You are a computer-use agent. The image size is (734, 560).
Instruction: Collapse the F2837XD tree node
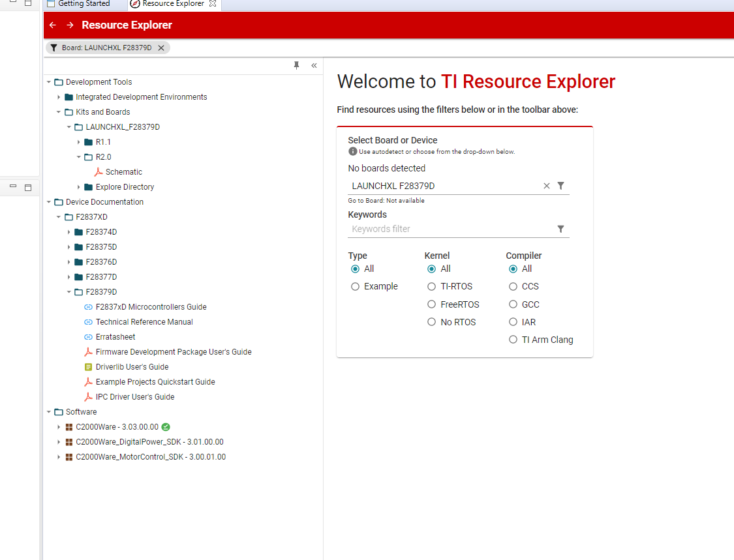[59, 216]
